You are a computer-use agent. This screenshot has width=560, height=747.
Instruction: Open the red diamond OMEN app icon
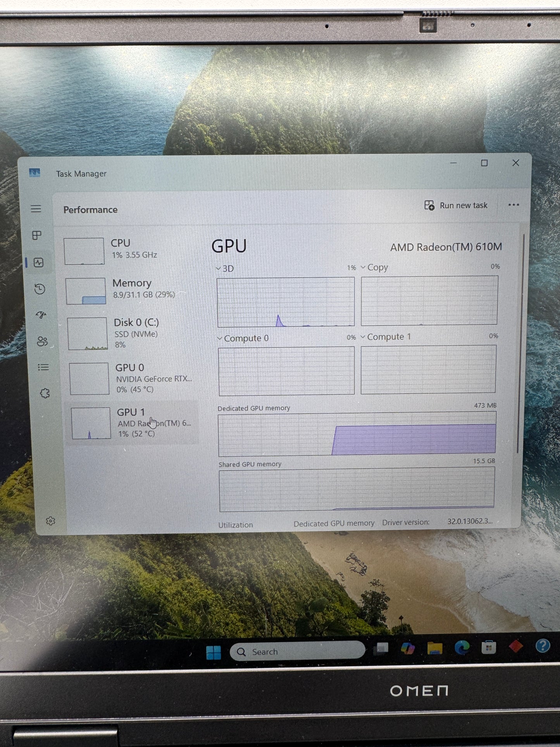click(516, 647)
